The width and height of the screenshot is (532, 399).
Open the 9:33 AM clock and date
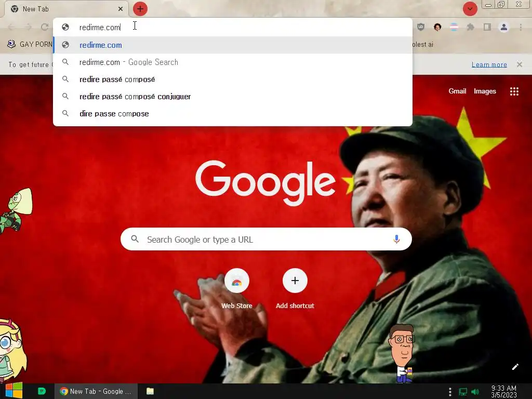(x=503, y=392)
